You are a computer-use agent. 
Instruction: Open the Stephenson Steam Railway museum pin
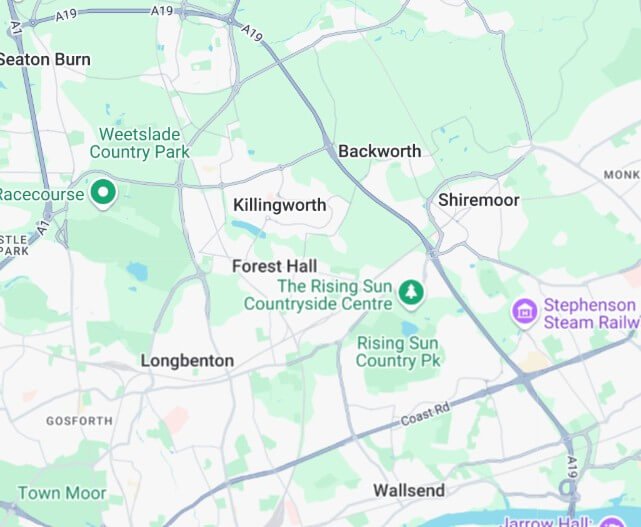(524, 313)
